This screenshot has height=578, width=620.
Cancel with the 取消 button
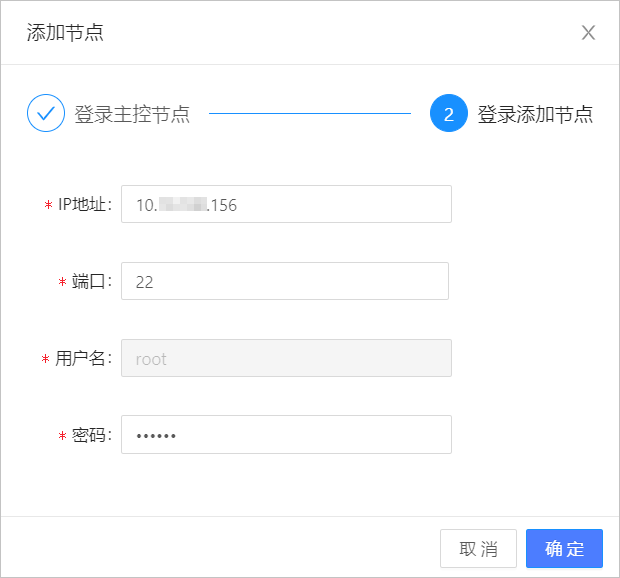coord(478,549)
